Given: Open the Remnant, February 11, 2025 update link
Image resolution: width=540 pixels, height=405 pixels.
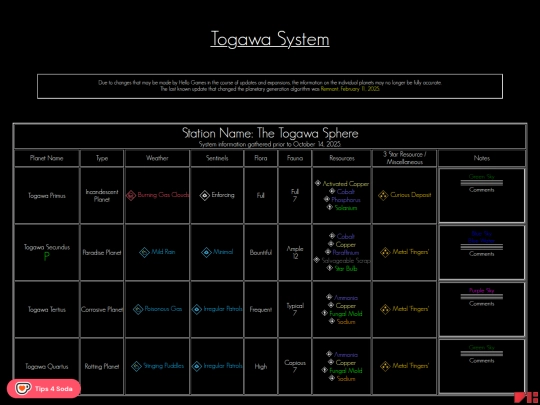Looking at the screenshot, I should point(350,89).
